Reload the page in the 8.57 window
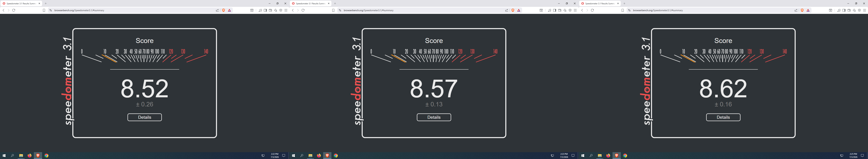868x159 pixels. click(x=303, y=10)
